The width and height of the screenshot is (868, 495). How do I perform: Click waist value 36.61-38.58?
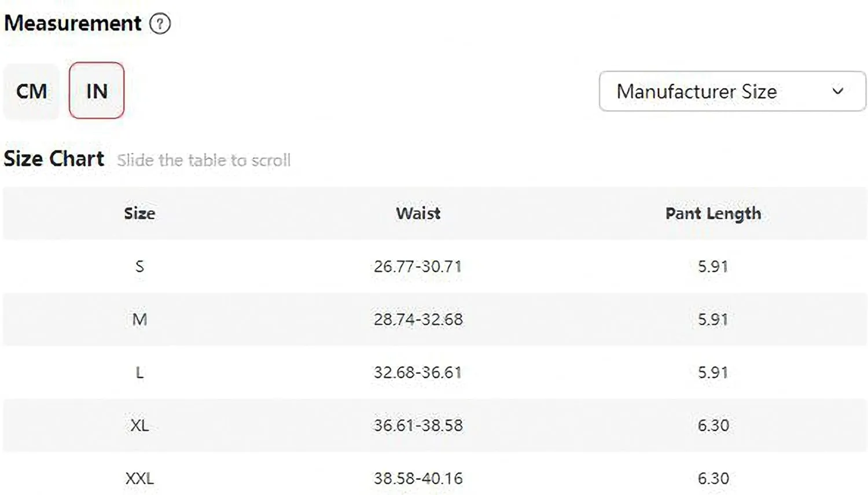point(418,426)
